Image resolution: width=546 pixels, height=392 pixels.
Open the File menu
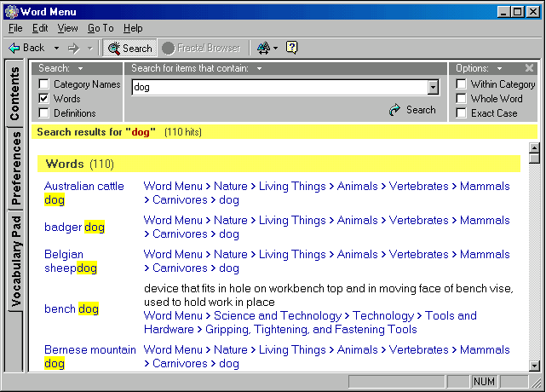[15, 28]
